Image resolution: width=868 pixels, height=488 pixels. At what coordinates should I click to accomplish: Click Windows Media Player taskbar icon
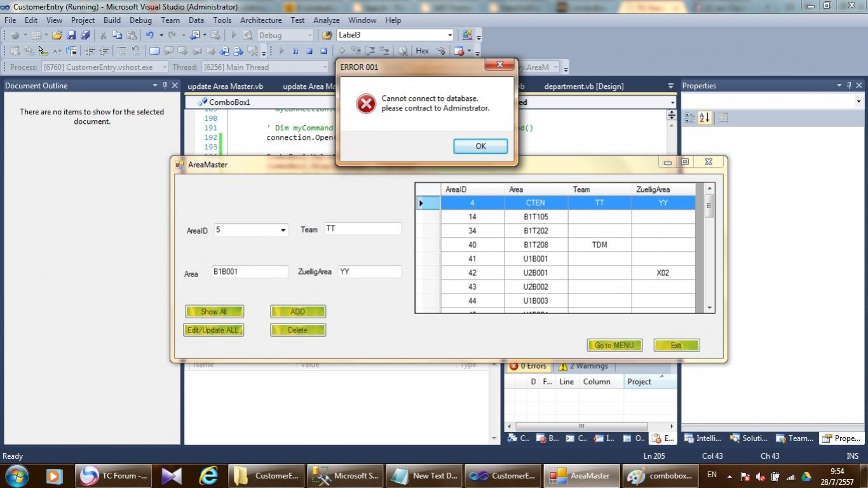[53, 475]
